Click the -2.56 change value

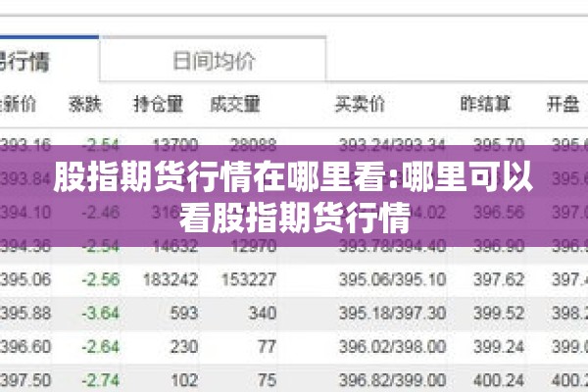click(x=101, y=279)
